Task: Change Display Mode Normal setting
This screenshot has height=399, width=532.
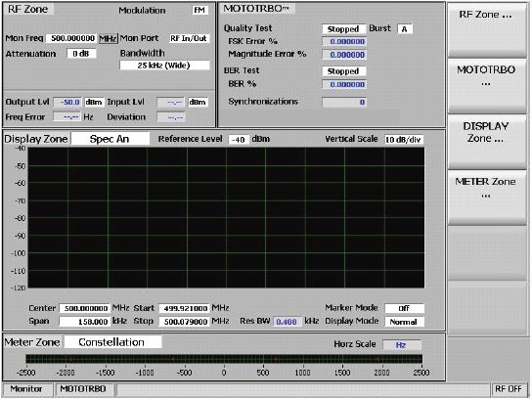Action: 404,322
